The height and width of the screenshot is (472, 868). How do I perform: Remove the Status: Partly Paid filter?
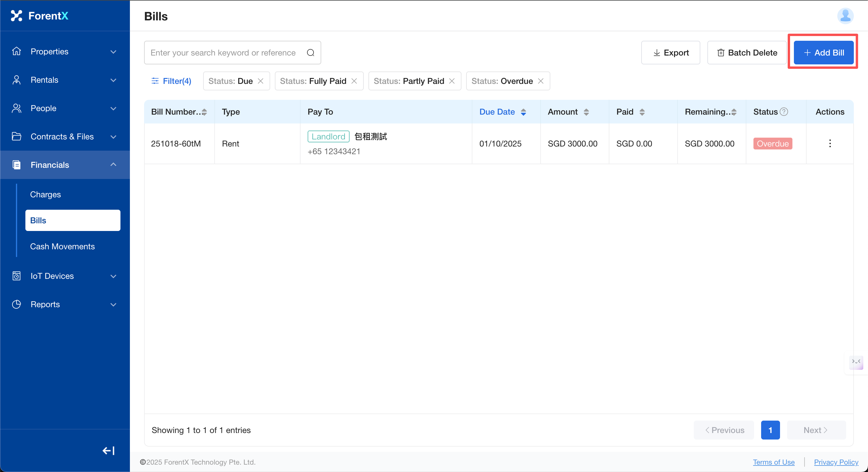tap(452, 81)
